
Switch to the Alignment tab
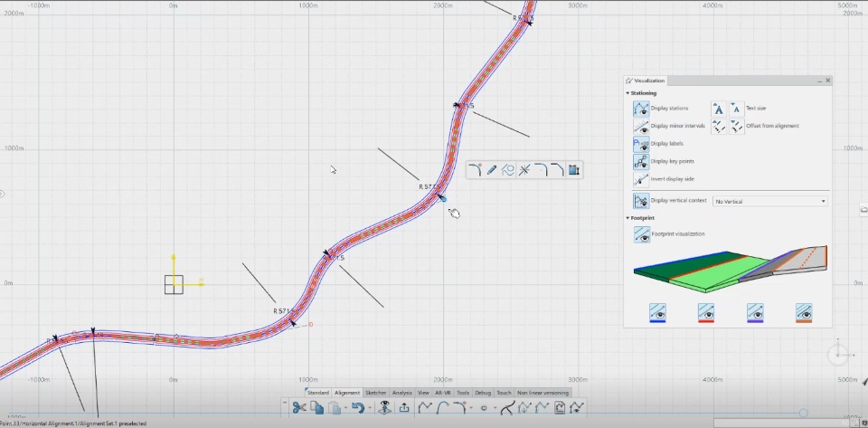coord(347,393)
